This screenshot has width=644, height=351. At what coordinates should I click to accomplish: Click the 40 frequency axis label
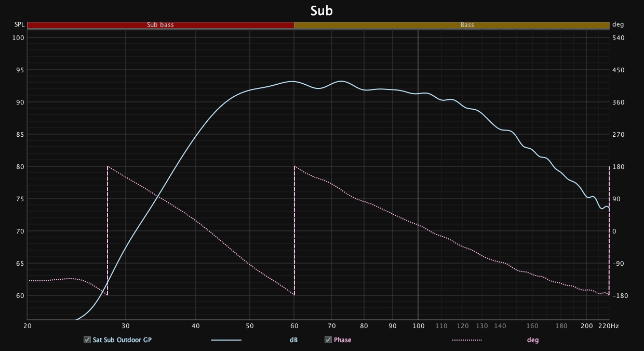point(195,326)
